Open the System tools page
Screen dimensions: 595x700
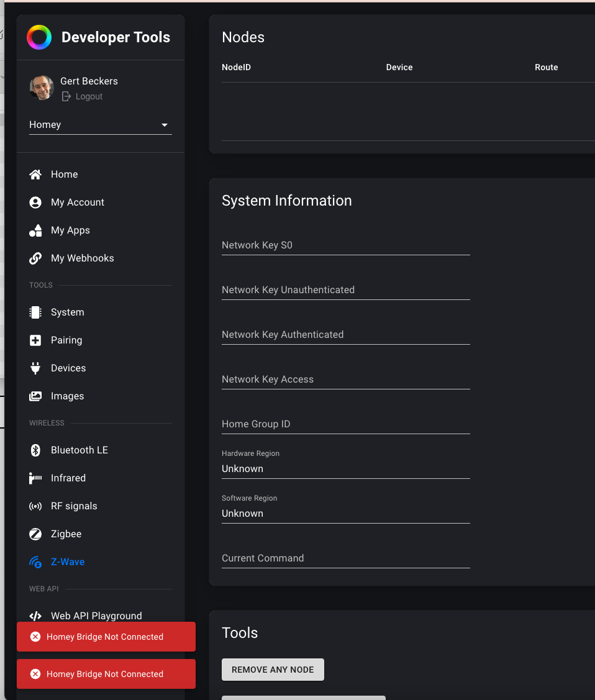(x=68, y=312)
